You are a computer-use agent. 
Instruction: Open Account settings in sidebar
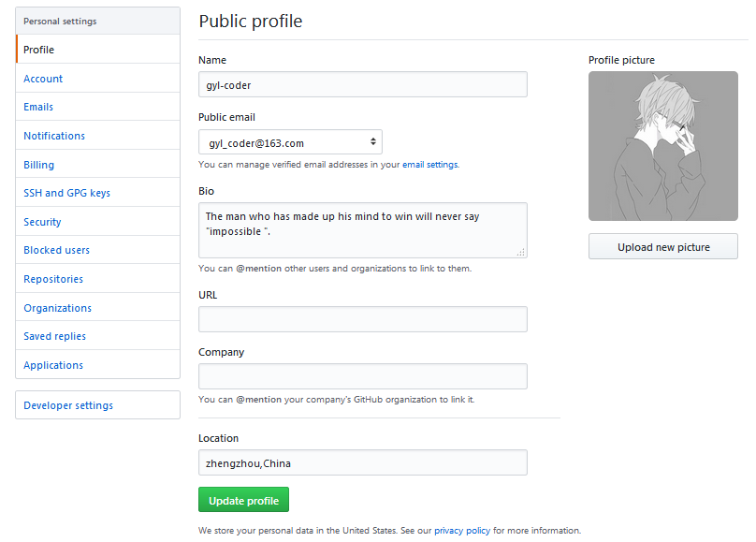(x=43, y=79)
